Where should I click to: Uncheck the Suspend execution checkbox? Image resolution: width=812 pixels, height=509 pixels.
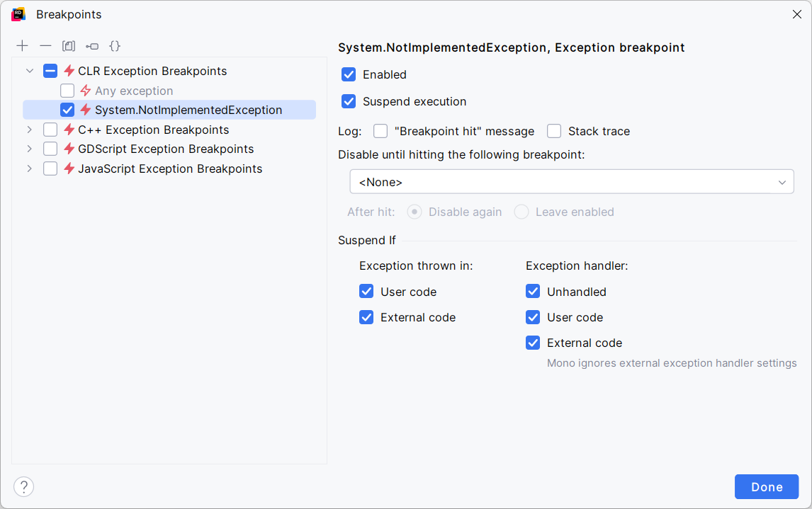[349, 101]
